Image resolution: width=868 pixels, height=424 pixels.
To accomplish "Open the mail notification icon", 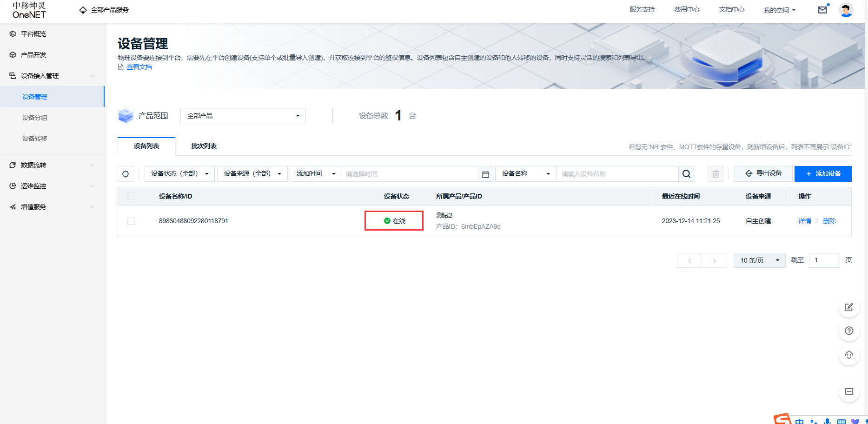I will [x=822, y=10].
